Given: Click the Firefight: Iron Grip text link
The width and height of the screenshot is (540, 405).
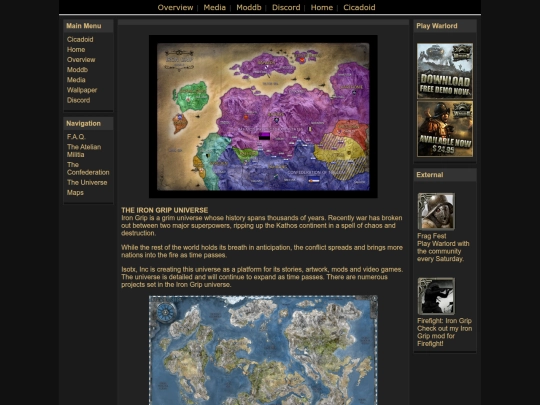Looking at the screenshot, I should (x=444, y=321).
